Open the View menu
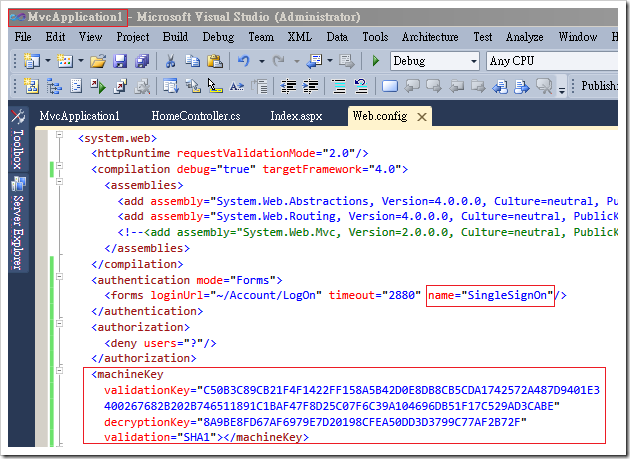 90,37
